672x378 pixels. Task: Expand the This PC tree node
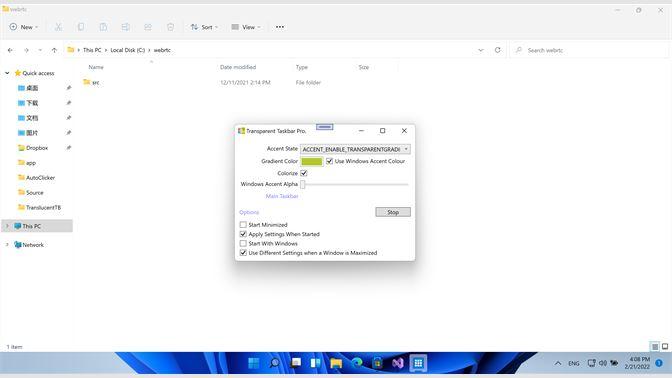coord(7,226)
